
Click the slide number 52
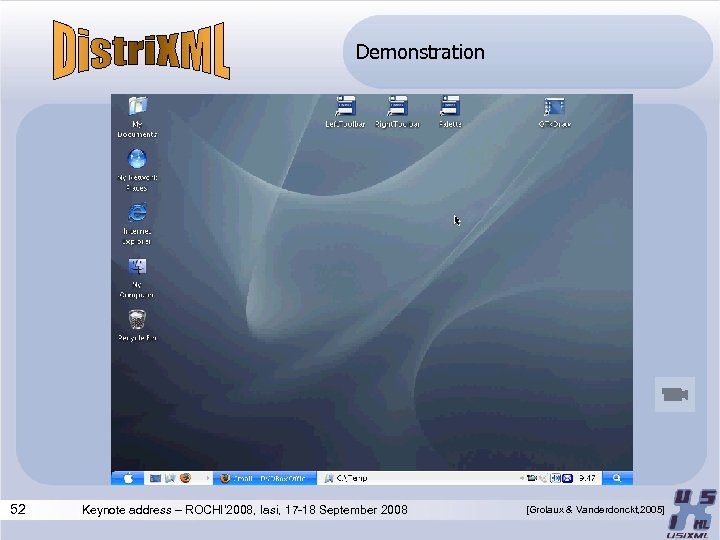[x=18, y=509]
